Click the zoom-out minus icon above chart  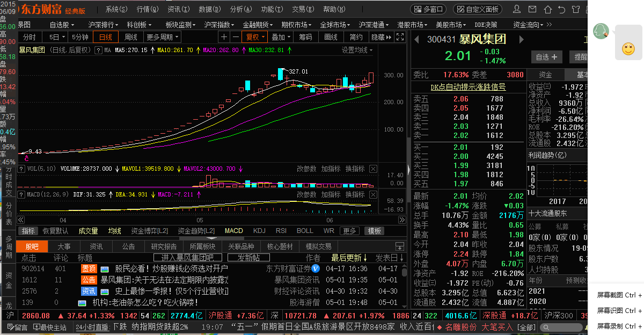236,37
